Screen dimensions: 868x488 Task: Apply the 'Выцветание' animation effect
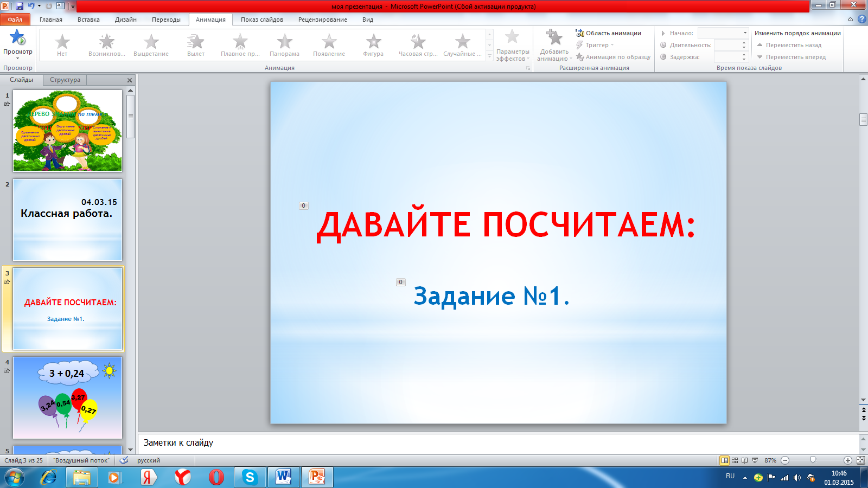click(151, 44)
